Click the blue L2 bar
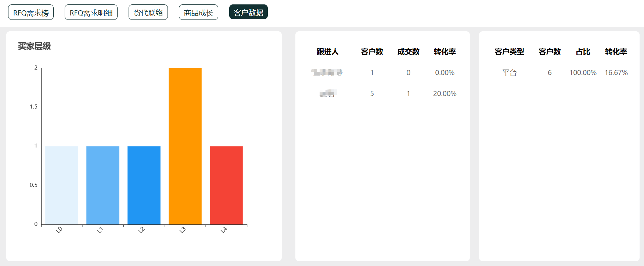644x266 pixels. tap(144, 185)
